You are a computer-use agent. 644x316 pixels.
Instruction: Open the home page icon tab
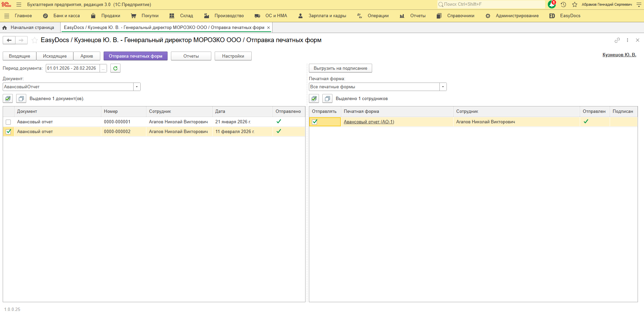pyautogui.click(x=5, y=28)
